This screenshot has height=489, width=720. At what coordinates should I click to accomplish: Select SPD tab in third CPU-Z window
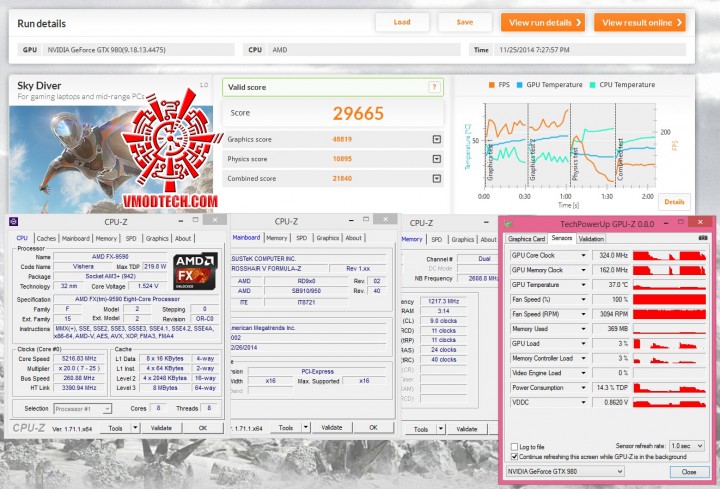(437, 239)
